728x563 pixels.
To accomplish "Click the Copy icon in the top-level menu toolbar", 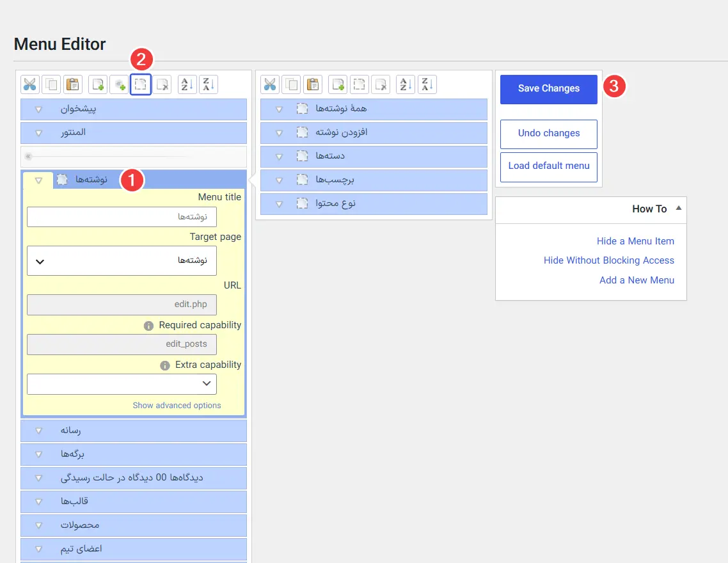I will pyautogui.click(x=51, y=84).
